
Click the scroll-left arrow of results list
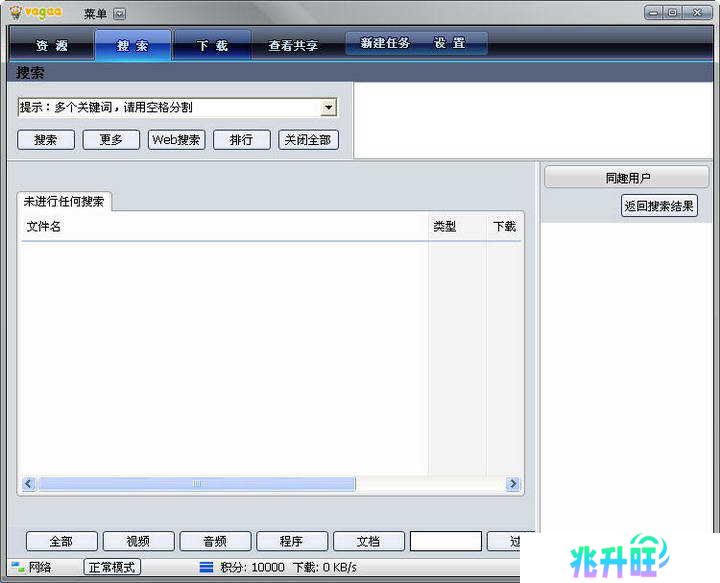pyautogui.click(x=28, y=484)
